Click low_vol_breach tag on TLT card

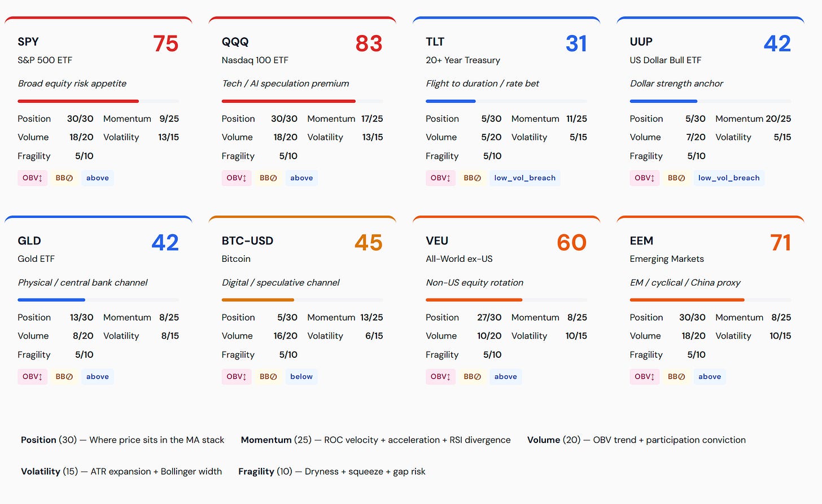point(525,178)
